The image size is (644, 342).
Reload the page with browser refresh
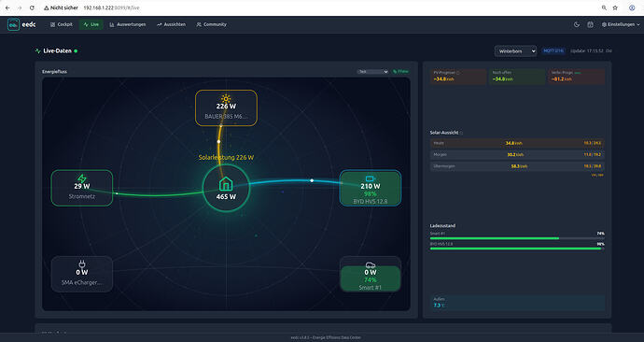pos(32,7)
